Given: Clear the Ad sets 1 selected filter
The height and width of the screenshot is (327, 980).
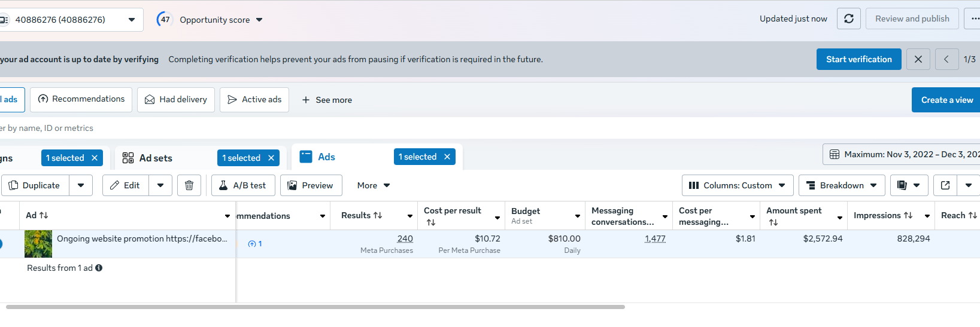Looking at the screenshot, I should pos(271,158).
